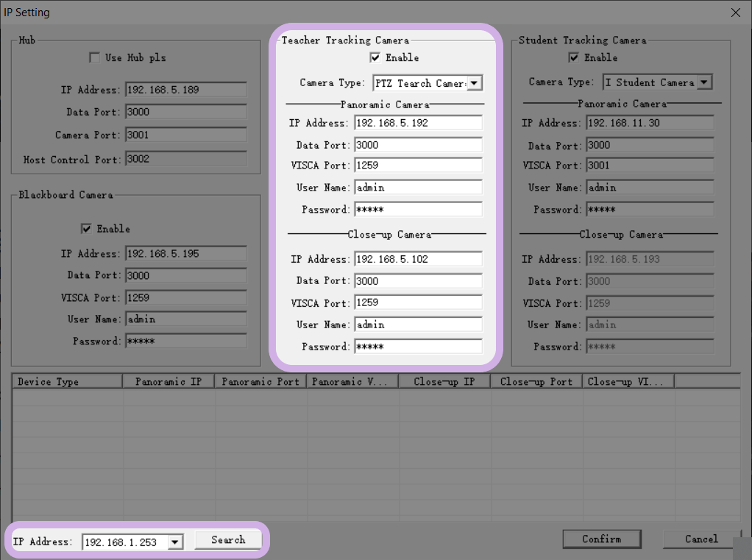
Task: Click the Close-up IP column header
Action: tap(444, 382)
